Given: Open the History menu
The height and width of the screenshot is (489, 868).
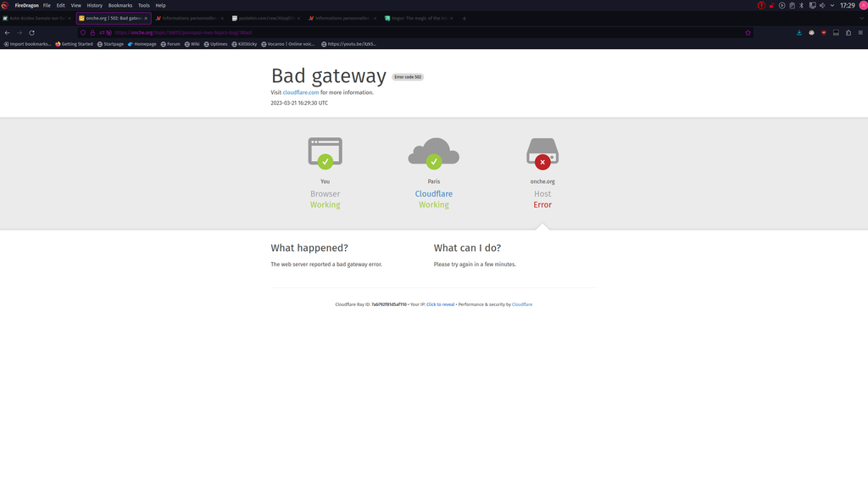Looking at the screenshot, I should (x=95, y=6).
